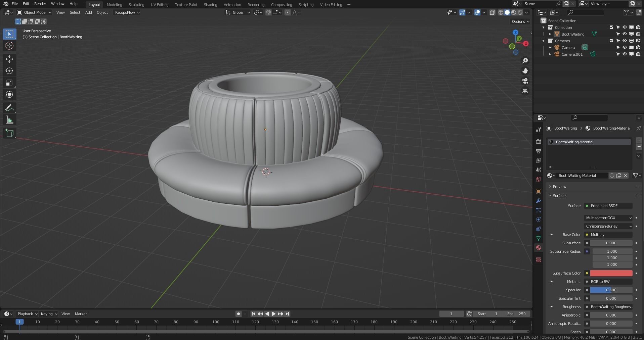Switch to the Sculpting workspace tab
The image size is (644, 340).
[x=136, y=4]
